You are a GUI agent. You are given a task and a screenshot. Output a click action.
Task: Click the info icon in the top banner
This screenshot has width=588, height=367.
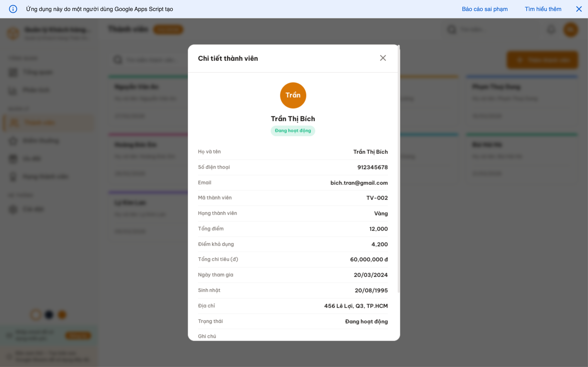click(13, 9)
